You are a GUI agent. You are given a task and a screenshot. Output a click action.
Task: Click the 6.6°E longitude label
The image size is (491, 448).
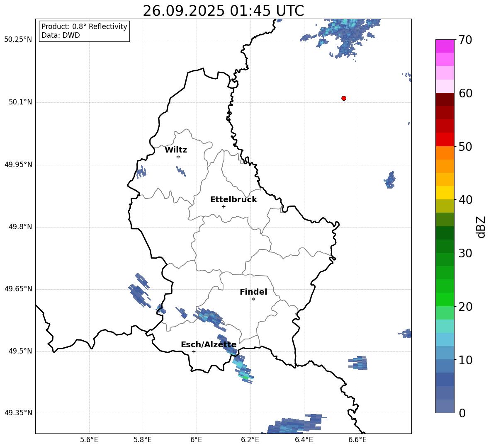(x=357, y=440)
